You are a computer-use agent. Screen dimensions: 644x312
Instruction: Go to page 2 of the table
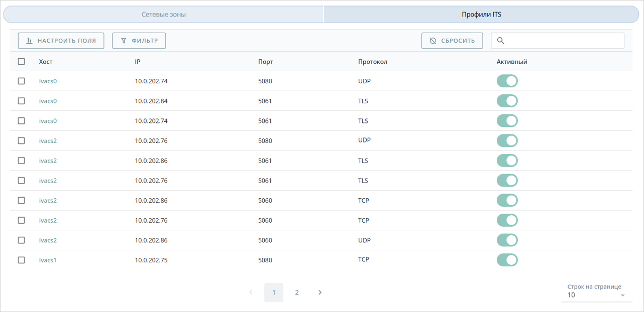297,292
